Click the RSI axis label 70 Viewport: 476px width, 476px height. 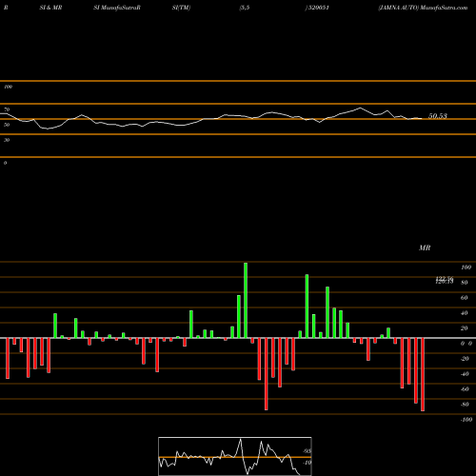(x=7, y=109)
